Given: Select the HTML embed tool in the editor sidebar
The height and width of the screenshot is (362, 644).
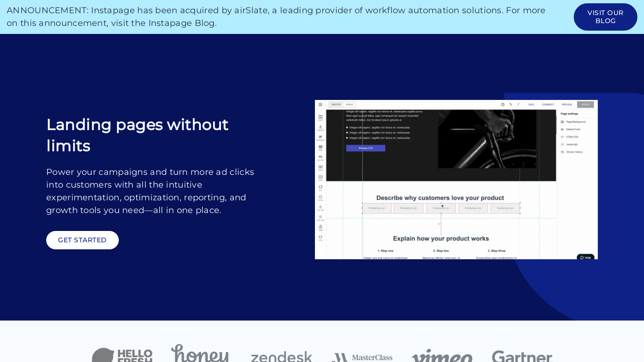Looking at the screenshot, I should [x=321, y=238].
